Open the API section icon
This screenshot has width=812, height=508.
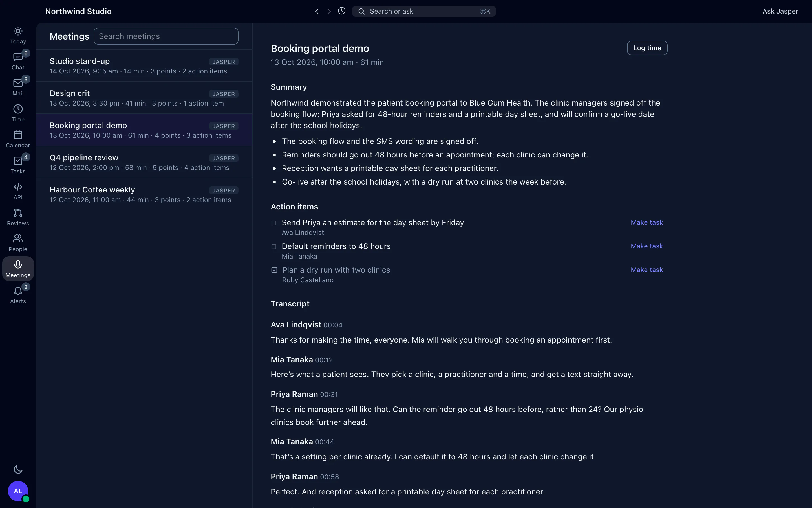18,191
